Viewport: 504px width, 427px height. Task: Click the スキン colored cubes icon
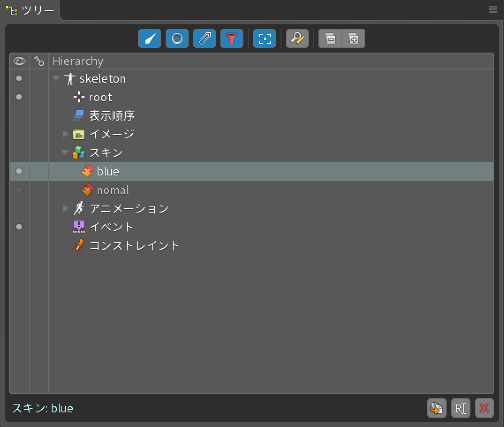(79, 152)
